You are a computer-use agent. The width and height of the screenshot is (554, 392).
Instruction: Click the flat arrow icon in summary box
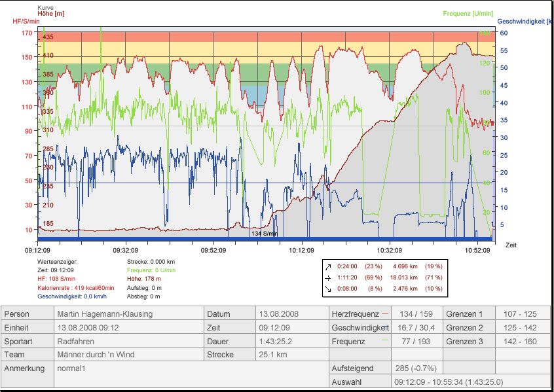coord(328,277)
